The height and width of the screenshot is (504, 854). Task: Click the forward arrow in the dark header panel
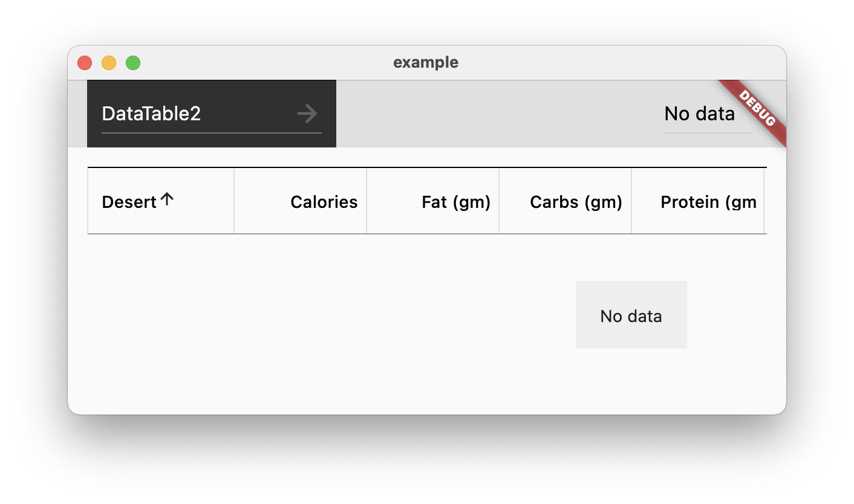pyautogui.click(x=307, y=113)
